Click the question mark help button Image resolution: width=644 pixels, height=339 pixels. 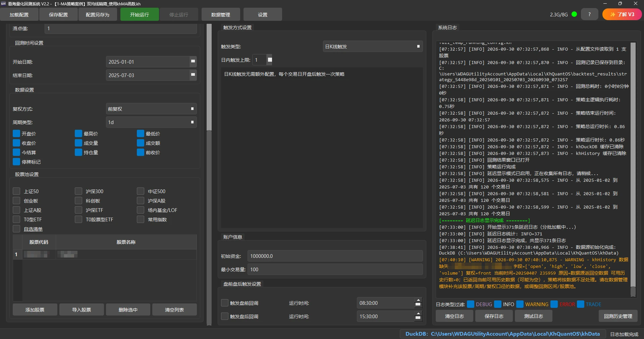589,14
